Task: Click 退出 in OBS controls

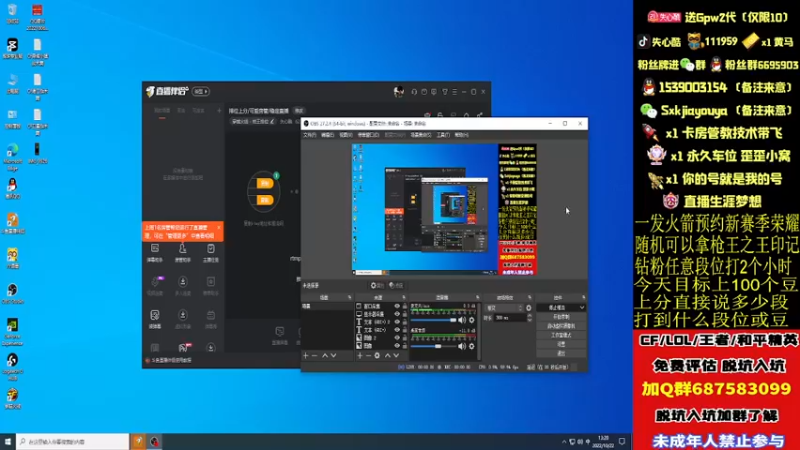Action: pos(561,353)
